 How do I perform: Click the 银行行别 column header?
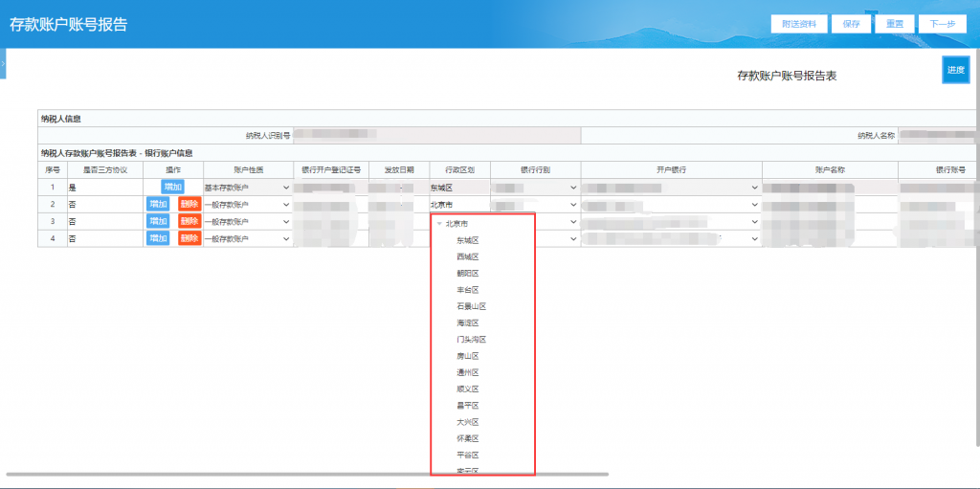(535, 170)
